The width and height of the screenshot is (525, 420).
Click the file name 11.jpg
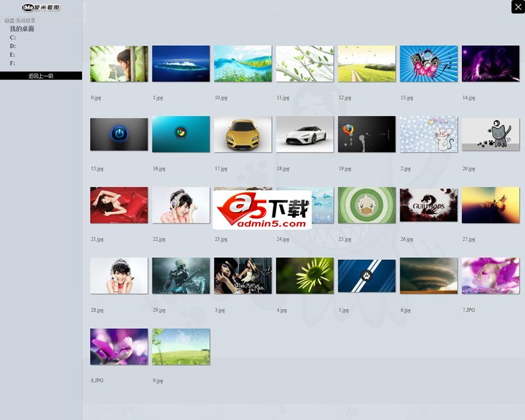coord(283,98)
